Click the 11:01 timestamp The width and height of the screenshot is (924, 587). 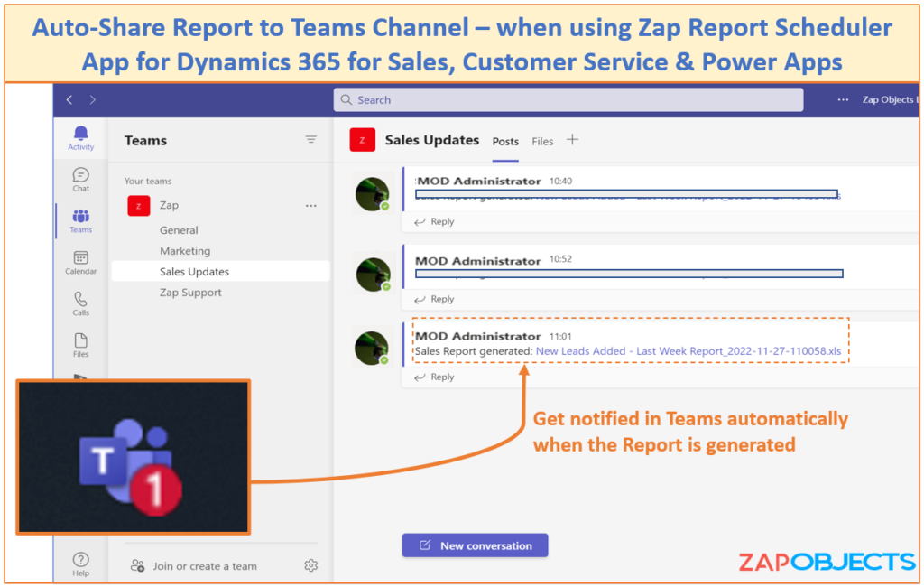[x=560, y=336]
